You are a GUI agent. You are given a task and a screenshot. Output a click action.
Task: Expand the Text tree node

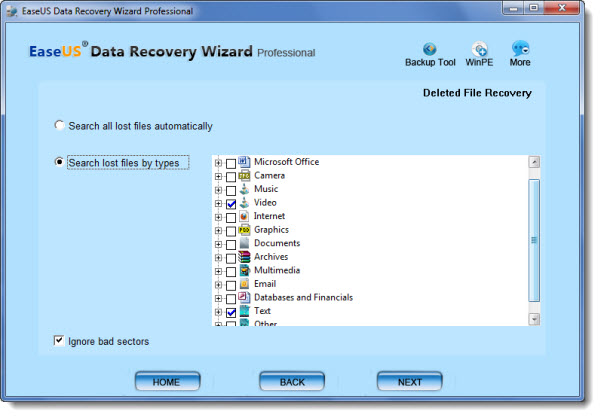point(218,312)
